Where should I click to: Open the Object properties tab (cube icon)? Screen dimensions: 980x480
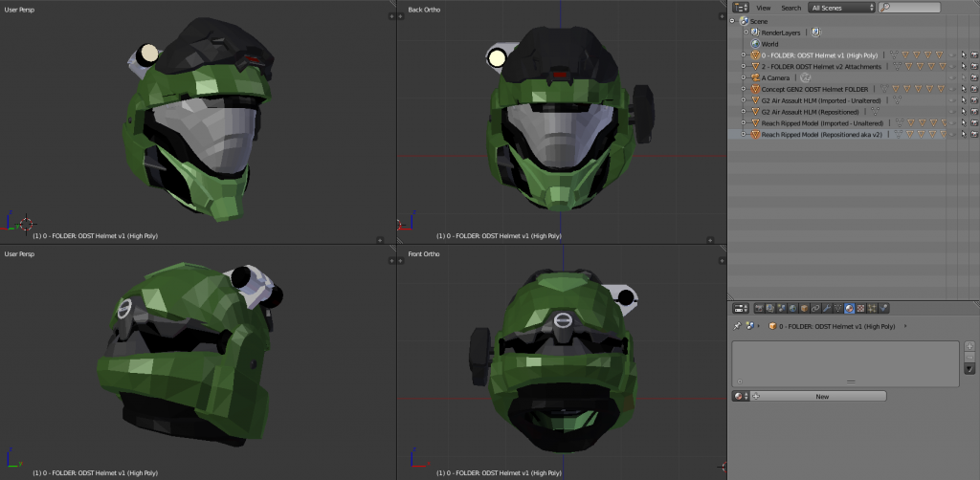tap(804, 308)
